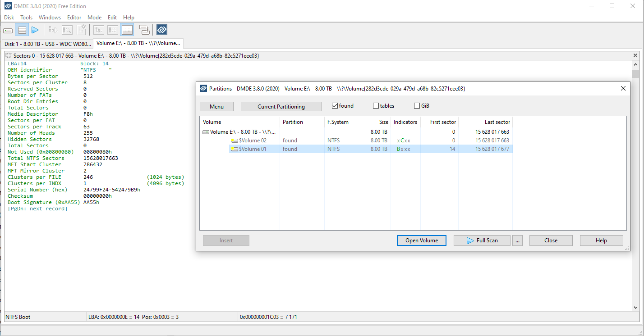Click NTFS Boot in the status bar
The width and height of the screenshot is (644, 336).
point(18,317)
